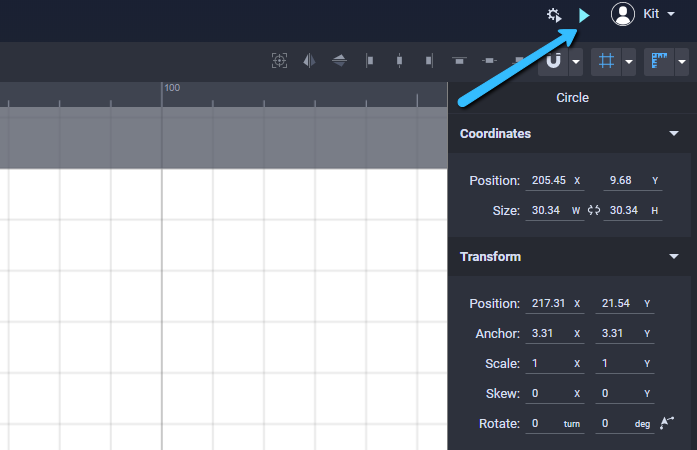Toggle the magnet snapping button
697x450 pixels.
(x=553, y=61)
